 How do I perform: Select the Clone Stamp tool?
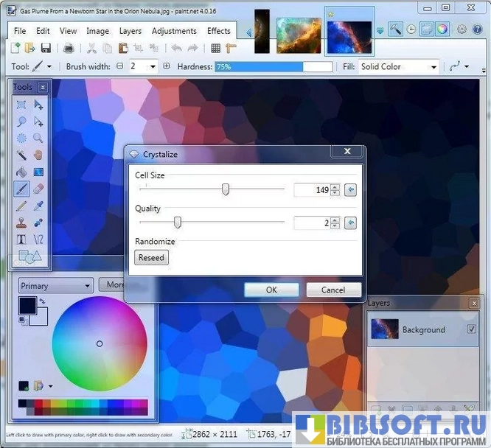click(21, 223)
